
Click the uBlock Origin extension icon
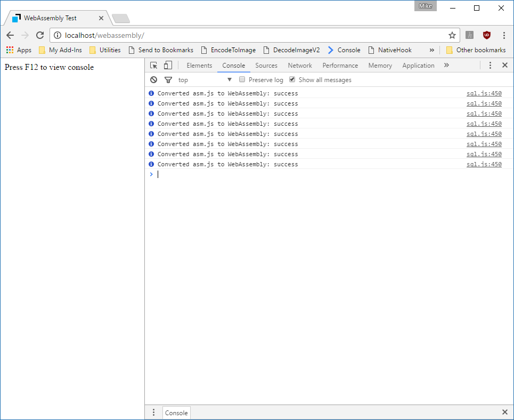click(486, 35)
